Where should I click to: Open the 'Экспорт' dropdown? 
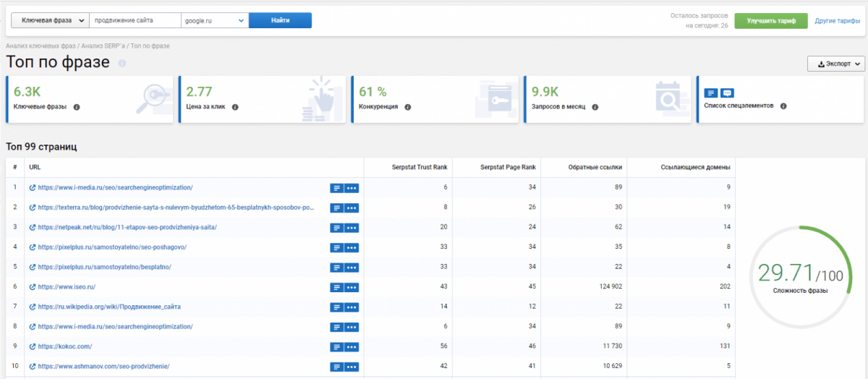pyautogui.click(x=835, y=64)
